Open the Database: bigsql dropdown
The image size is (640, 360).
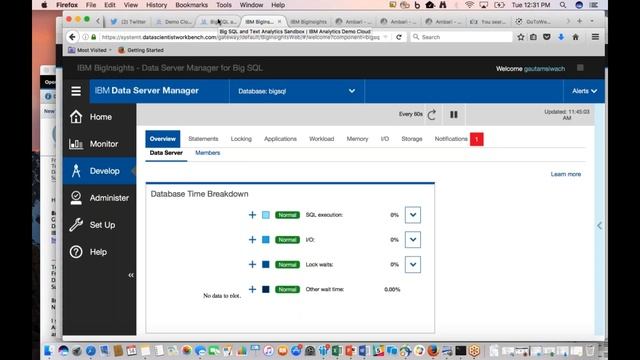coord(296,91)
